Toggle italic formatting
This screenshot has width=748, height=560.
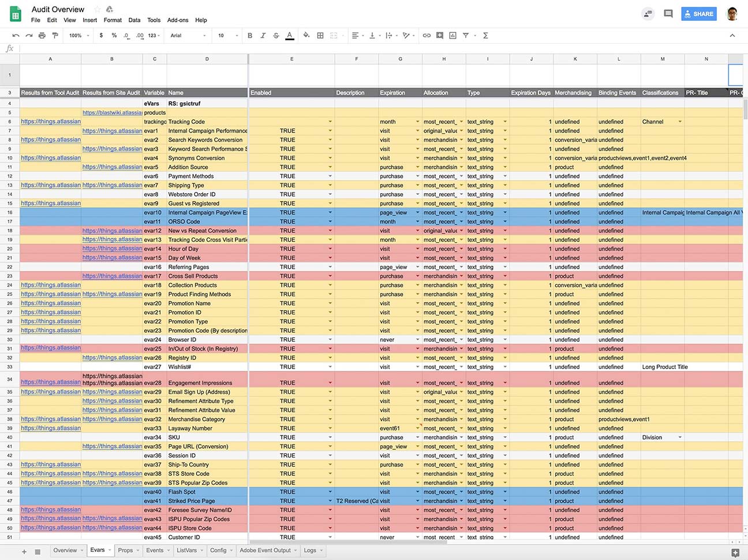(x=263, y=36)
